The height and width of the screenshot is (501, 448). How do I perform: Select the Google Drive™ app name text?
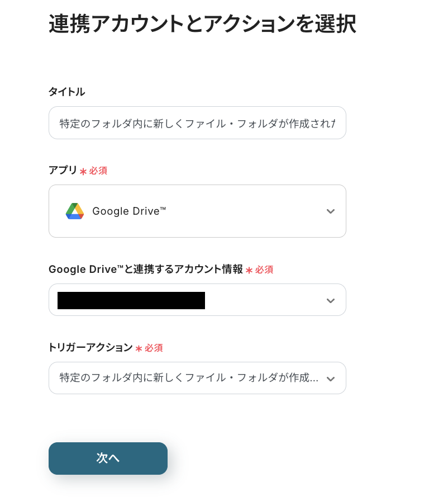click(x=129, y=211)
